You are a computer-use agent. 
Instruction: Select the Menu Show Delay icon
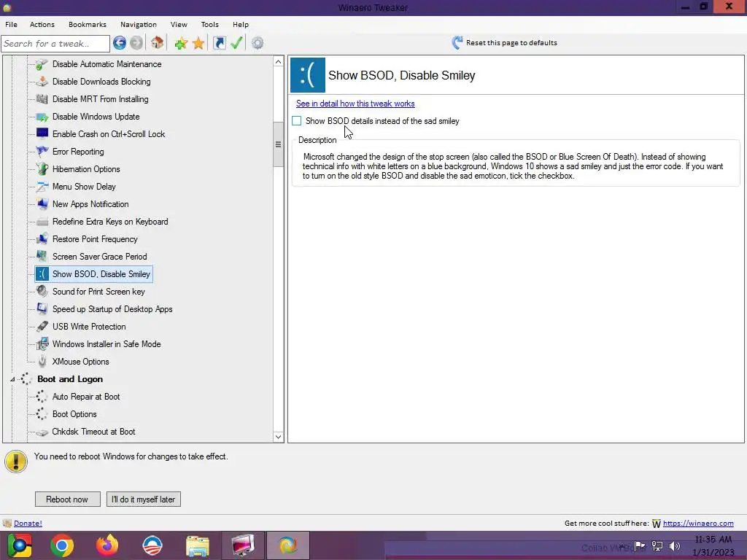(42, 187)
